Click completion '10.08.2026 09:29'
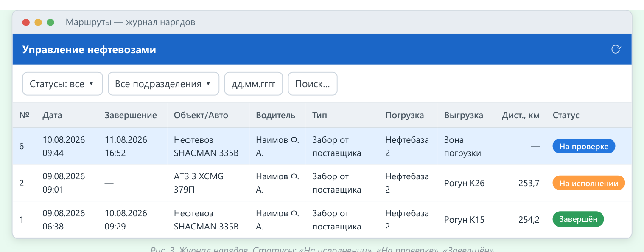Image resolution: width=644 pixels, height=252 pixels. click(x=126, y=220)
